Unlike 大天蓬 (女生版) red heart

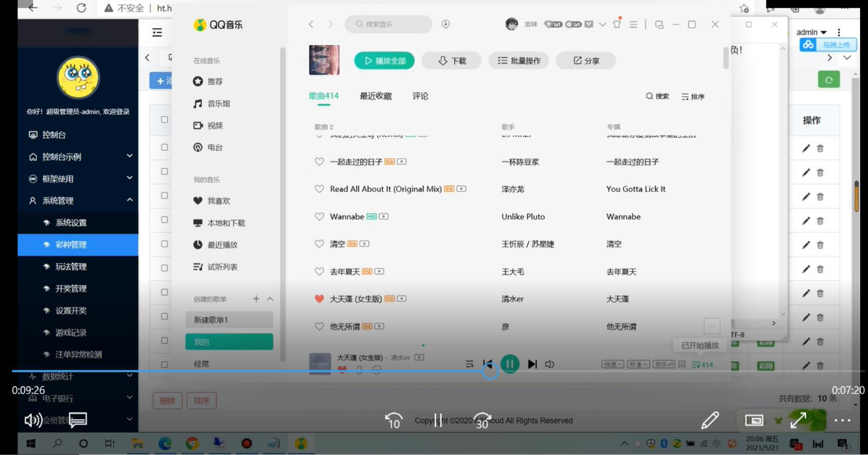coord(319,299)
